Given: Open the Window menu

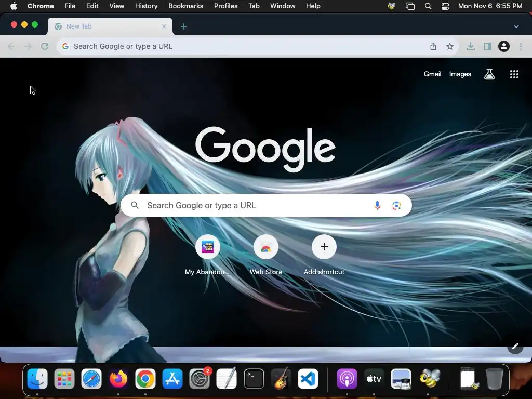Looking at the screenshot, I should click(283, 6).
